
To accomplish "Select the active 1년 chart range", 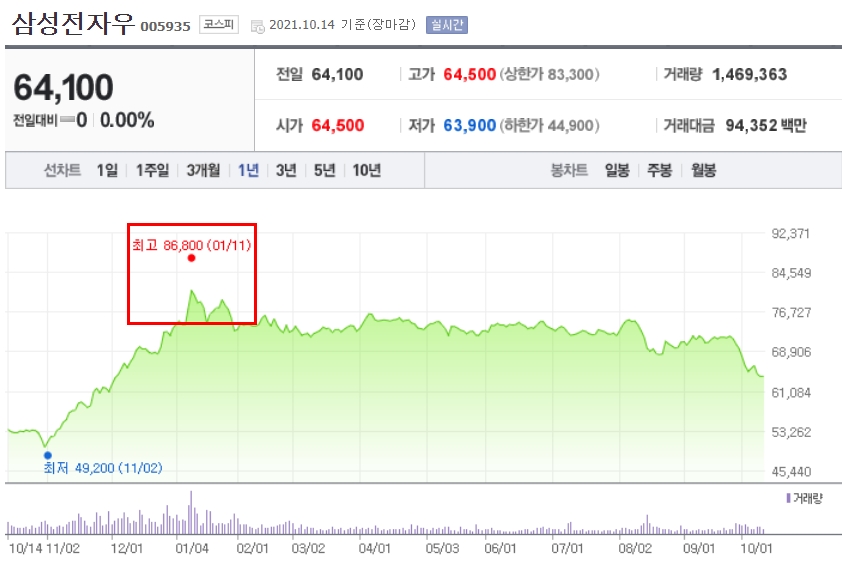I will 249,171.
